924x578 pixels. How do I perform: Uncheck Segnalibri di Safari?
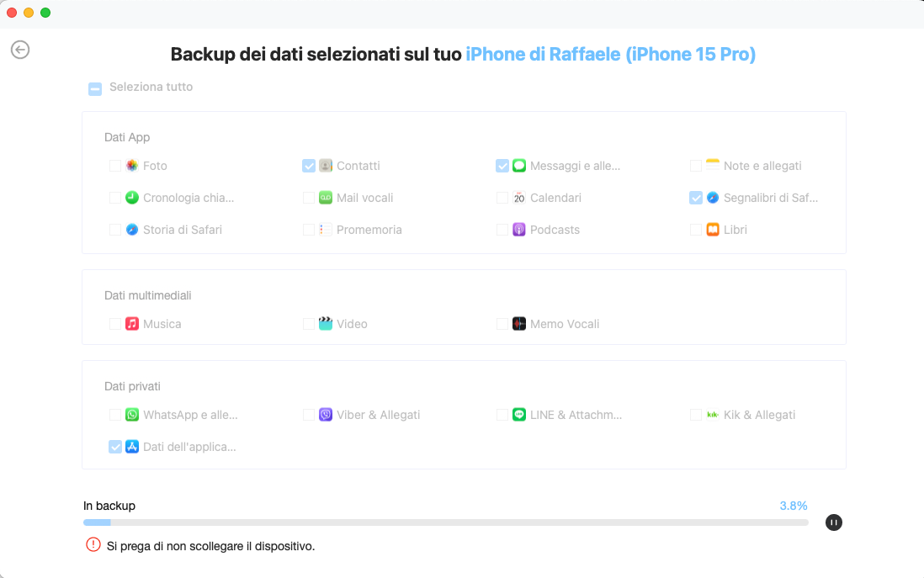click(695, 198)
